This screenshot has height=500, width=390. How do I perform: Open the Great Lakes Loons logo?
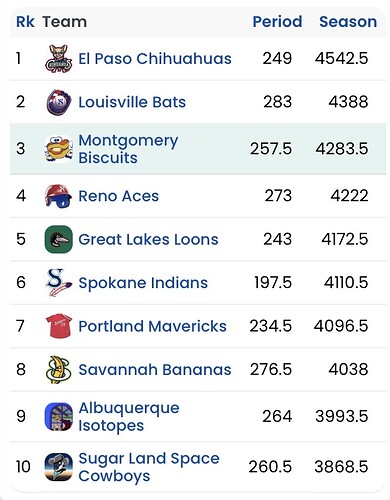pos(59,239)
